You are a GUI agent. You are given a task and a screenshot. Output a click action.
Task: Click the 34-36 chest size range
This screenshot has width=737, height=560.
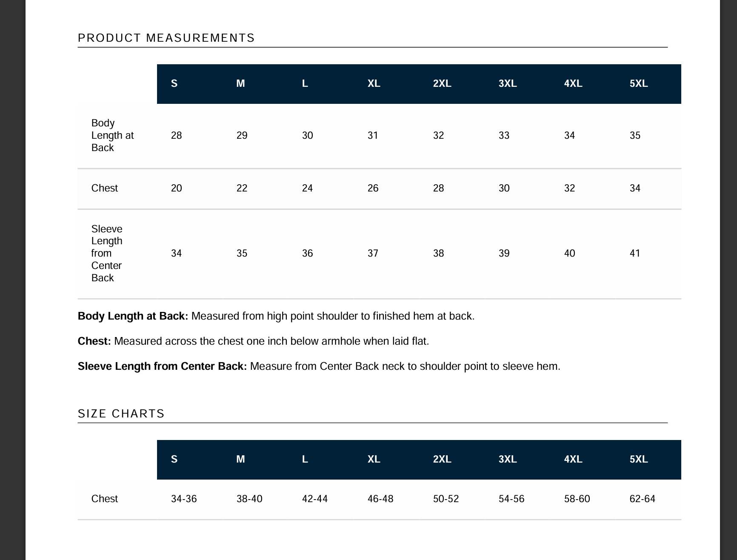[184, 499]
